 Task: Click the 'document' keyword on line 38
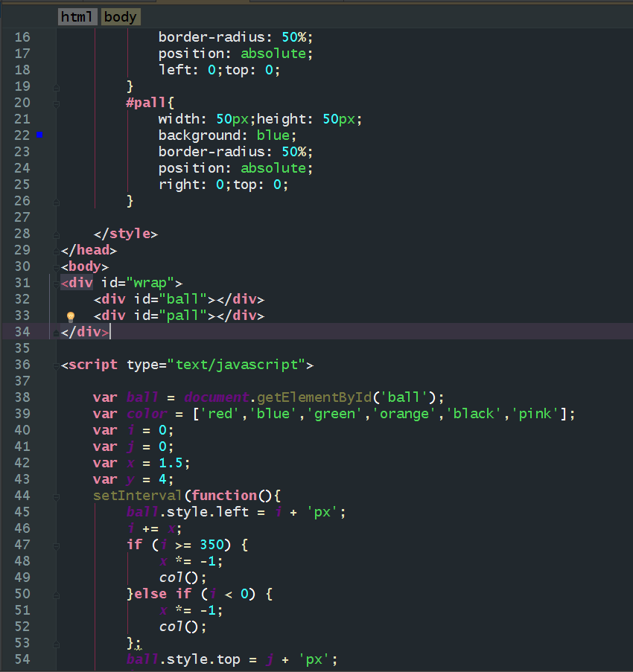pyautogui.click(x=216, y=397)
